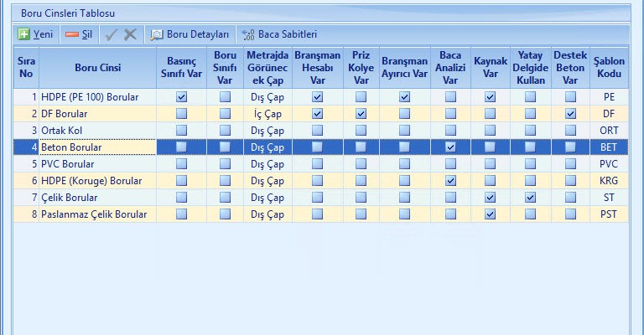Click the Şablon Kodu column header
The image size is (644, 335).
click(x=609, y=68)
